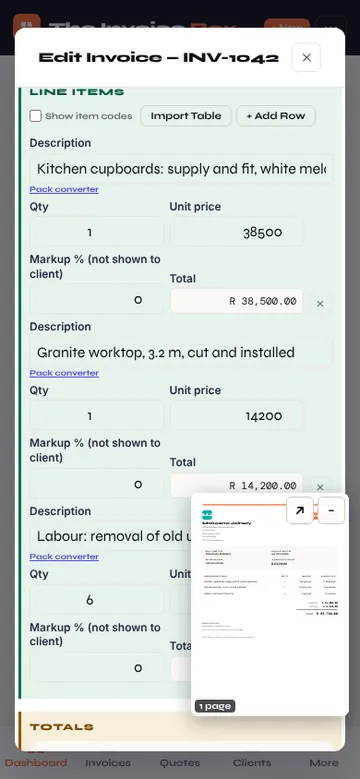Open Pack converter under Labour item
Viewport: 360px width, 779px height.
tap(64, 557)
